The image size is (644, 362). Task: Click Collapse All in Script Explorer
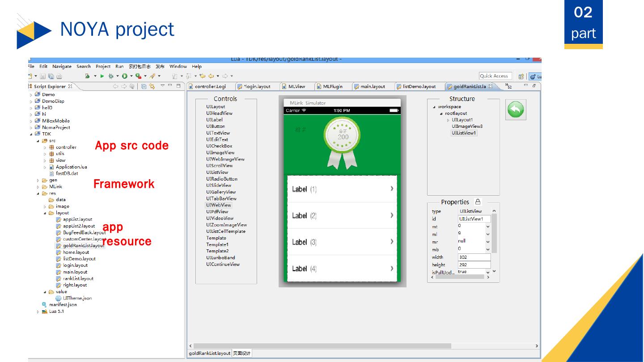(144, 87)
